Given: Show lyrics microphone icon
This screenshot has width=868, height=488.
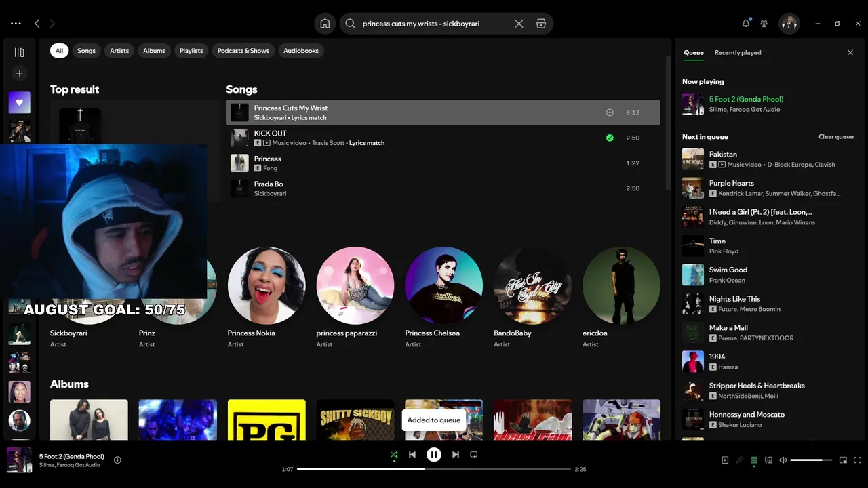Looking at the screenshot, I should coord(740,460).
